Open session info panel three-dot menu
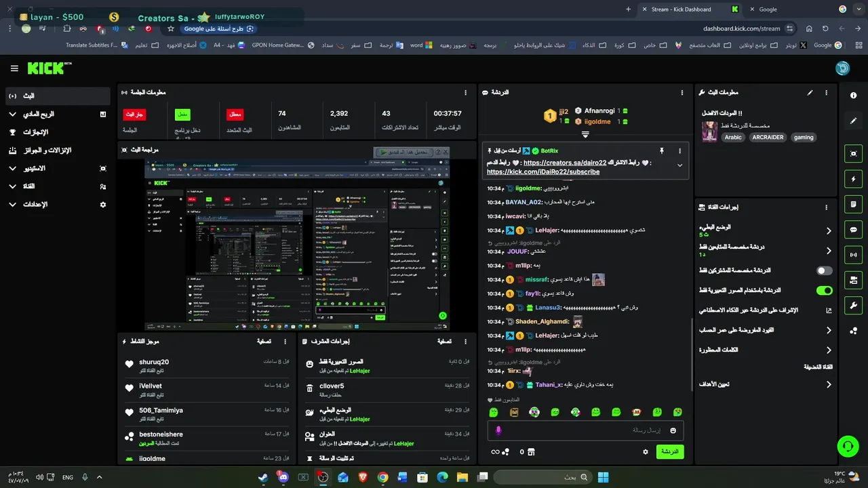 click(x=465, y=92)
